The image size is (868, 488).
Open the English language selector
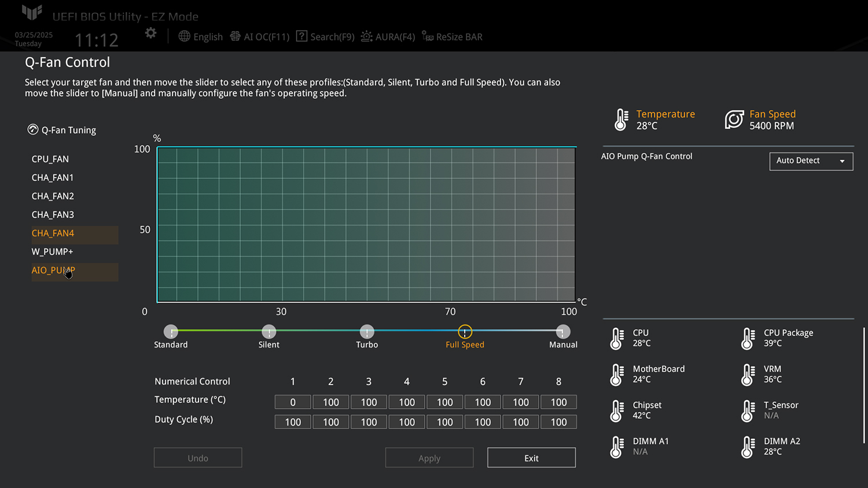[201, 37]
